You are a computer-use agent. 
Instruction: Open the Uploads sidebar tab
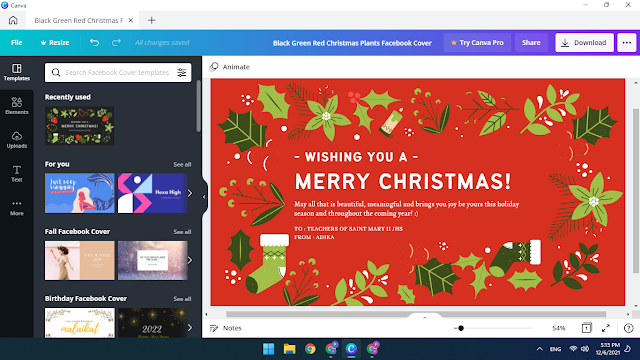(x=17, y=140)
